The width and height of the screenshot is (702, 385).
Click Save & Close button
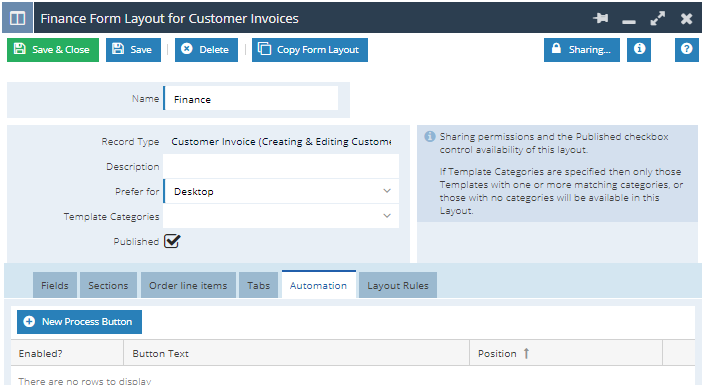pyautogui.click(x=53, y=49)
